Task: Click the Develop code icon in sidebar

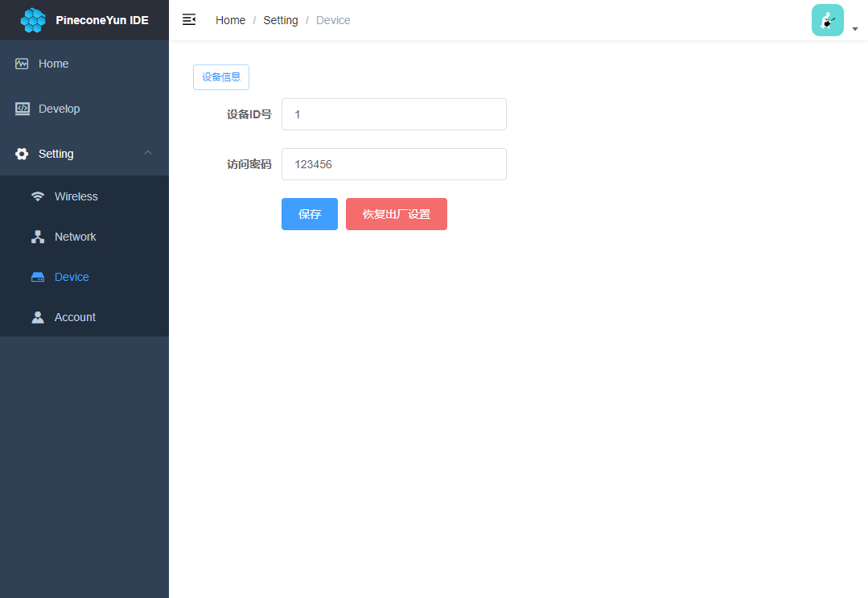Action: 23,109
